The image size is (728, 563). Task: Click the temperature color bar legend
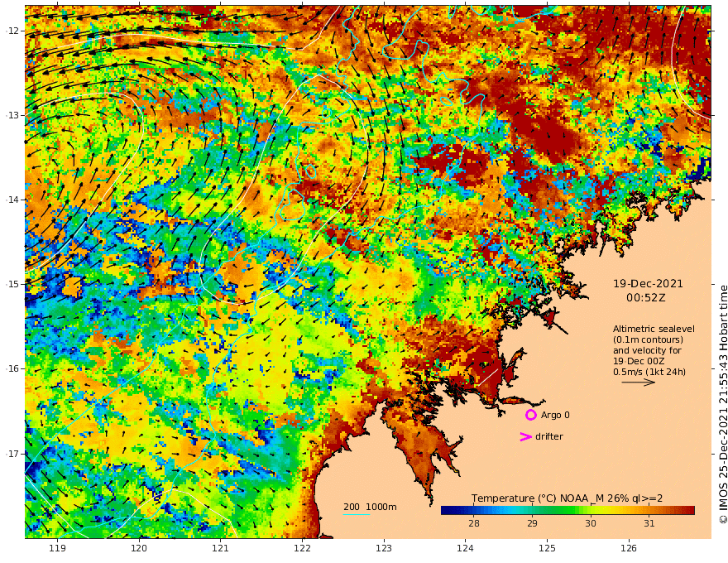[568, 511]
